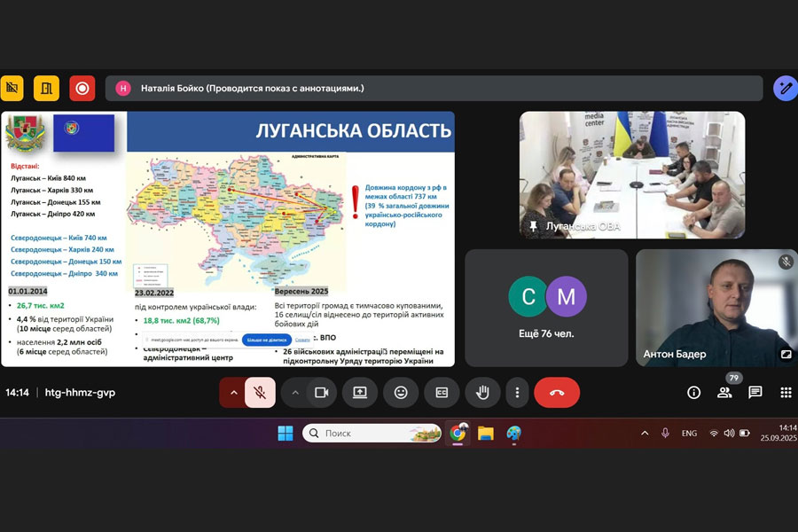798x532 pixels.
Task: Click the annotation pen button
Action: [785, 89]
